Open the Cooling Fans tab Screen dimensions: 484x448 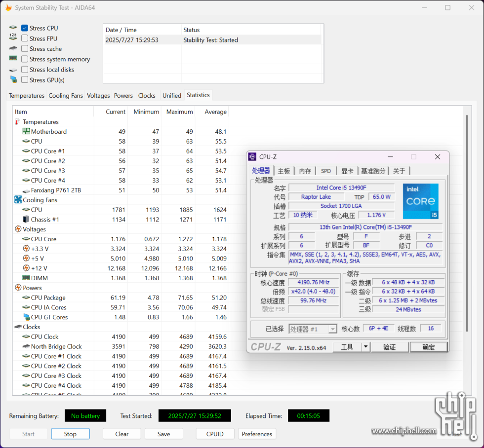[65, 96]
